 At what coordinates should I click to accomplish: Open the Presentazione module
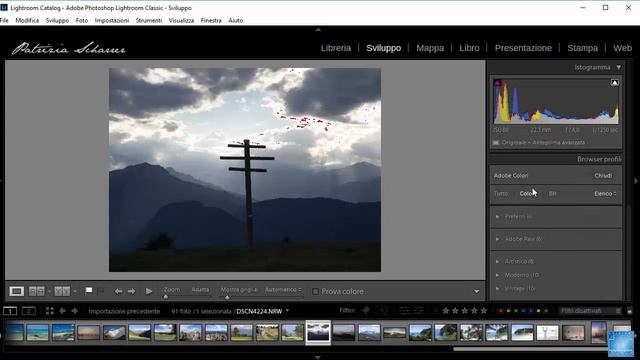tap(523, 48)
